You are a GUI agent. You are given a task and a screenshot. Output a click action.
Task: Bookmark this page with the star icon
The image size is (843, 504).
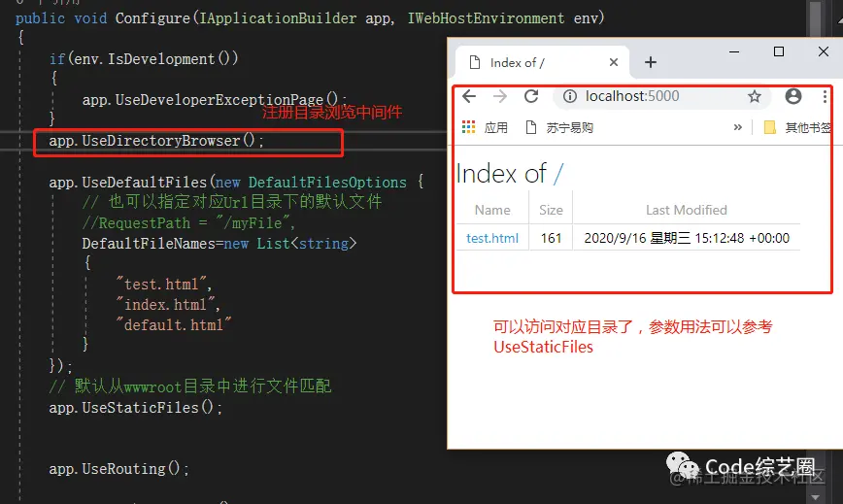coord(755,96)
